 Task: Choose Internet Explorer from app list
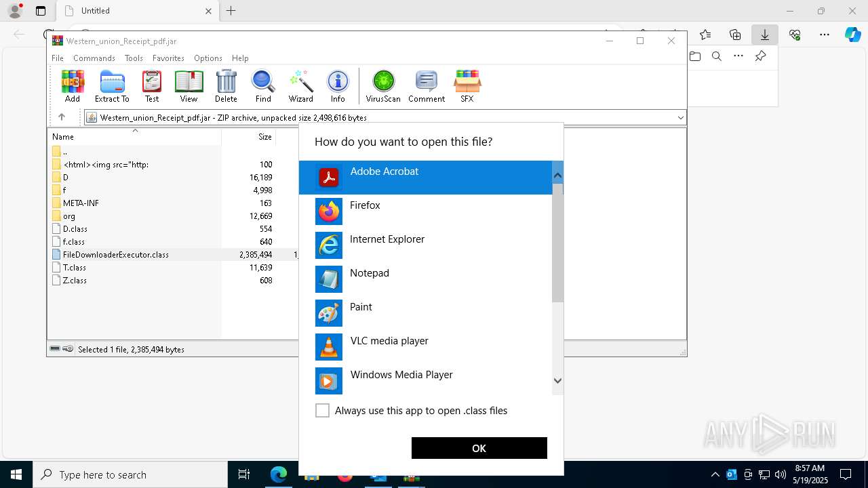426,245
